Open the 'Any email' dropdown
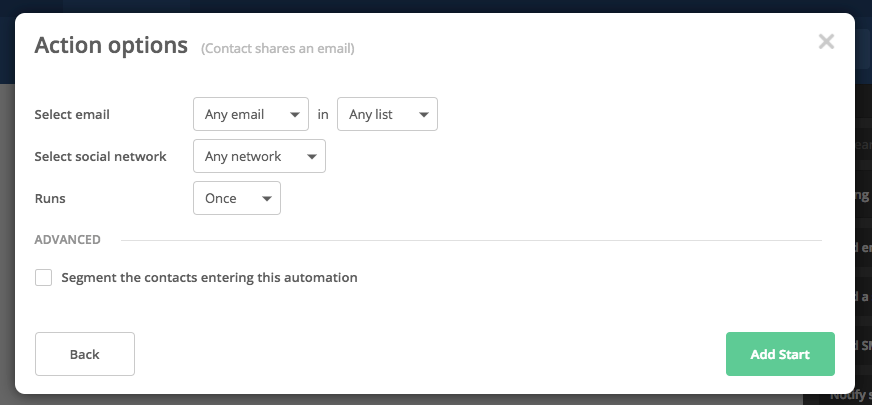Image resolution: width=872 pixels, height=405 pixels. coord(250,114)
